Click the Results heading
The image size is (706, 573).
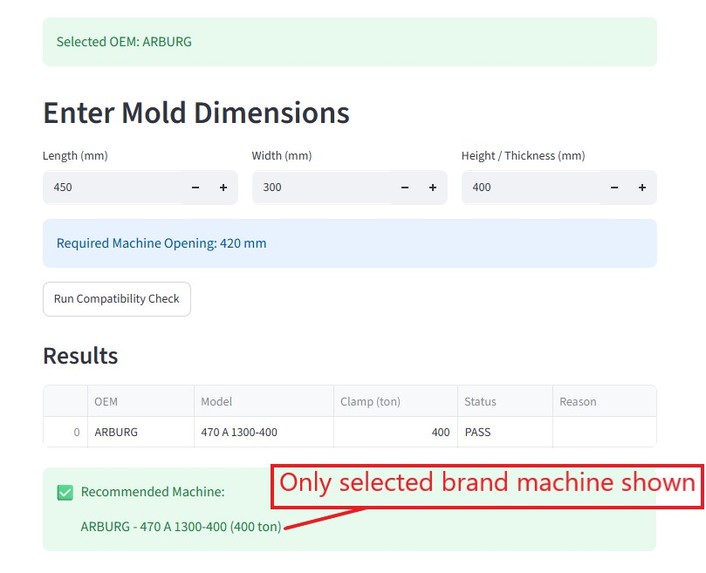pos(81,356)
